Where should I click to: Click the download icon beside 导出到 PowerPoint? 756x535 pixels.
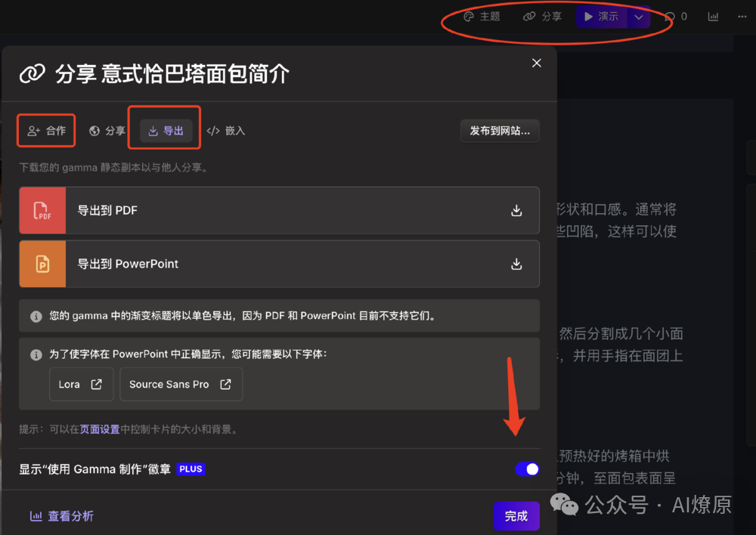[x=516, y=264]
